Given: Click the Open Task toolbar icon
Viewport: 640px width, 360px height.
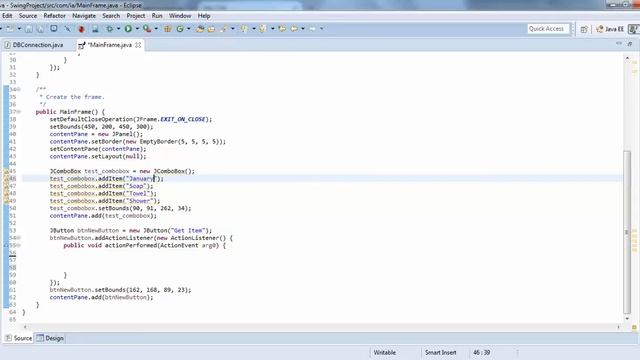Looking at the screenshot, I should coord(211,29).
